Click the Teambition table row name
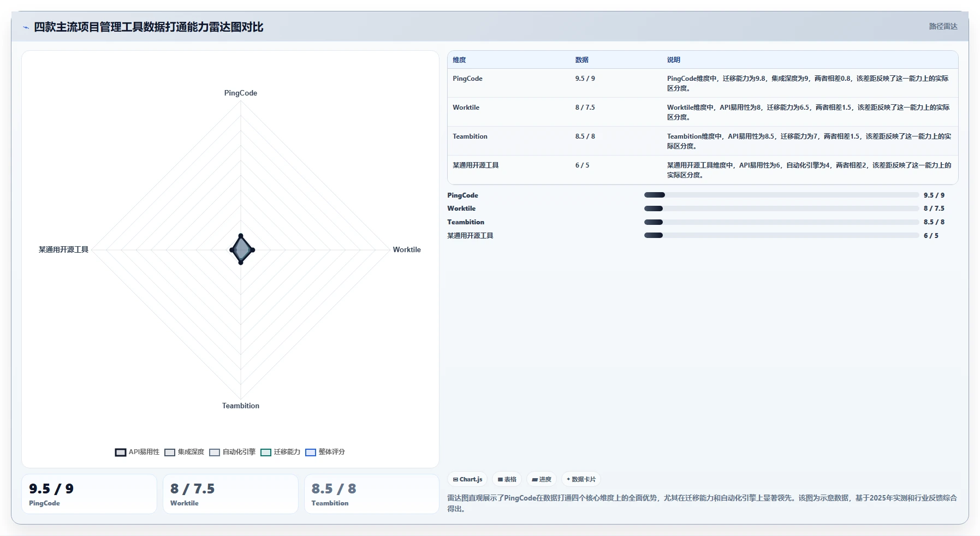Screen dimensions: 980x536 (470, 136)
